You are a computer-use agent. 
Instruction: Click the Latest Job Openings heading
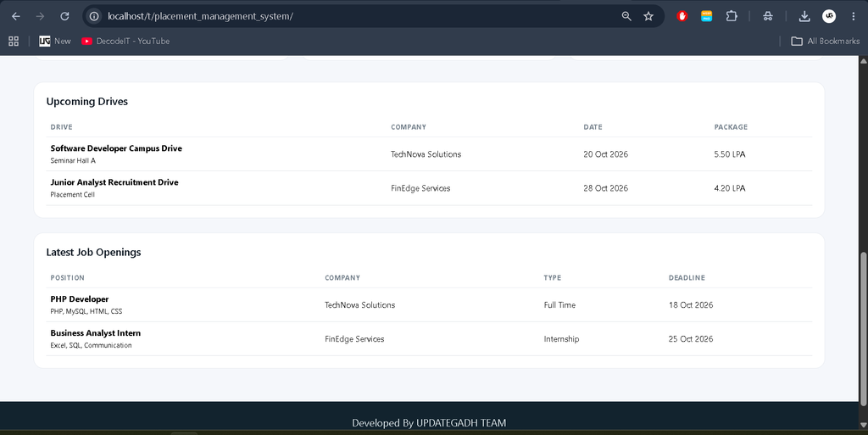(93, 253)
